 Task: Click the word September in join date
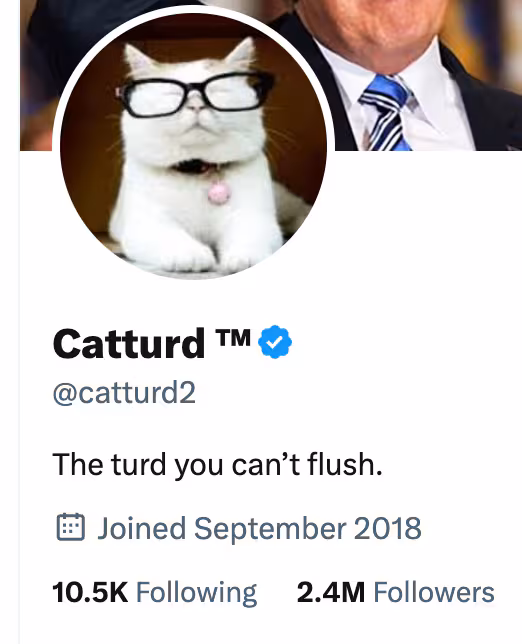269,528
